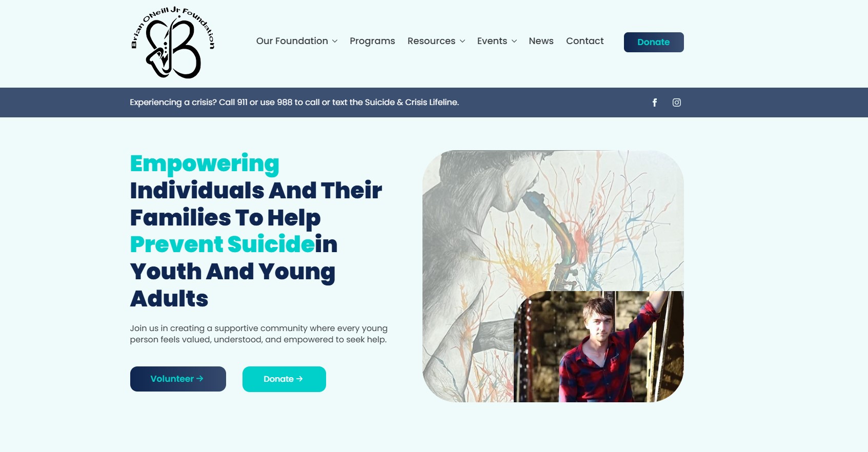
Task: Click the Our Foundation menu label
Action: pyautogui.click(x=292, y=41)
